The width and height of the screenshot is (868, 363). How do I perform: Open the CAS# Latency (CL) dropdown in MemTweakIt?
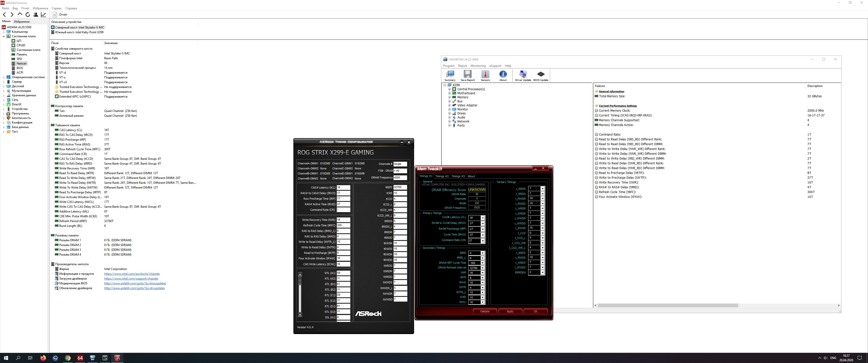point(482,218)
